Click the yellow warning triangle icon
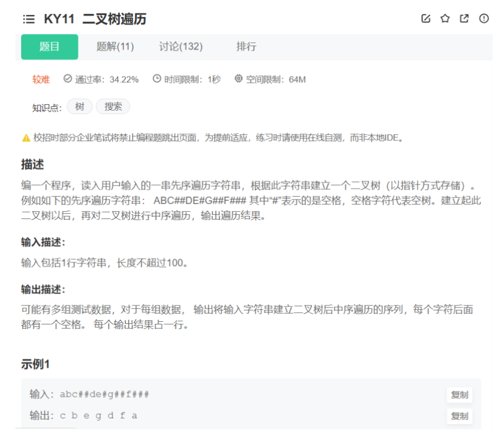 (x=26, y=138)
